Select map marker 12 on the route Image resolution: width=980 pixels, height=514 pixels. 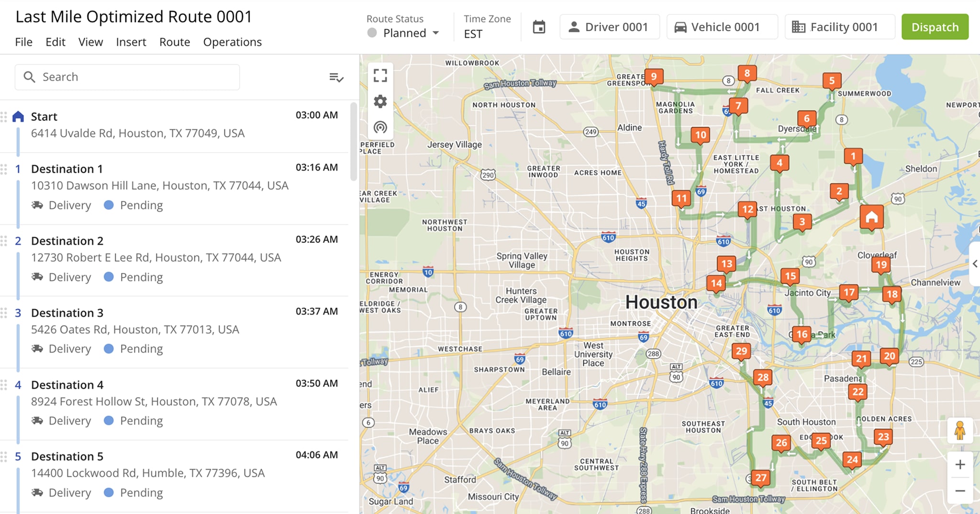point(747,209)
